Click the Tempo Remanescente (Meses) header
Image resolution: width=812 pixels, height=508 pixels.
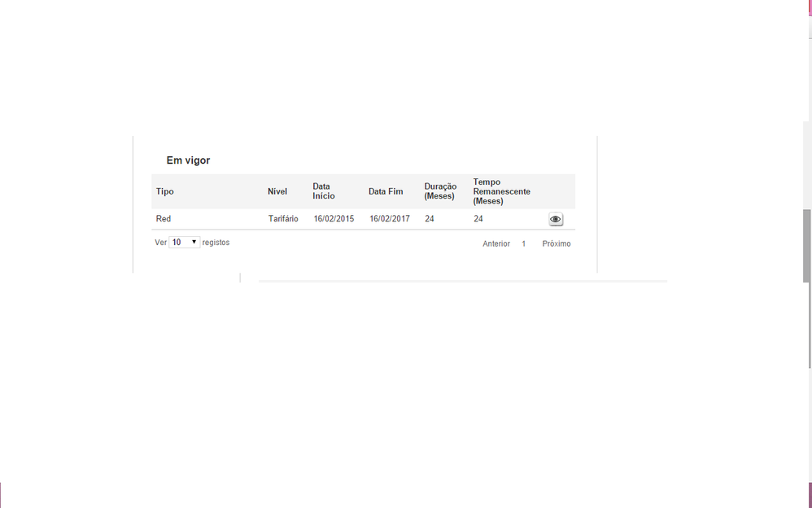pyautogui.click(x=501, y=191)
